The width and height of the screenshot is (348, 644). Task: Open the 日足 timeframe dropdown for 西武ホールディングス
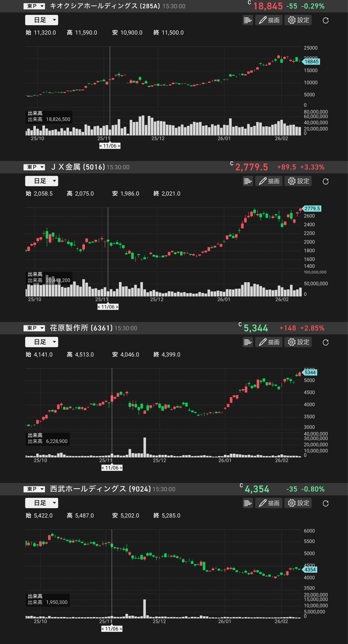[x=42, y=503]
